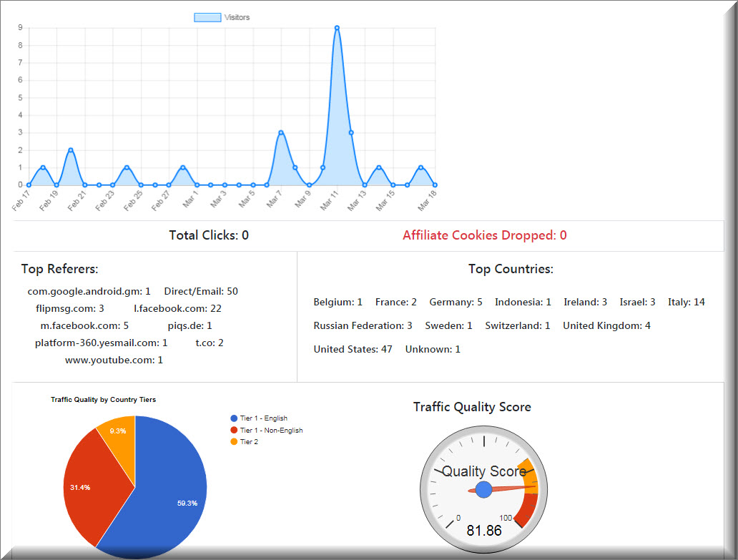This screenshot has width=738, height=560.
Task: Click the www.youtube.com: 1 referer
Action: 114,360
